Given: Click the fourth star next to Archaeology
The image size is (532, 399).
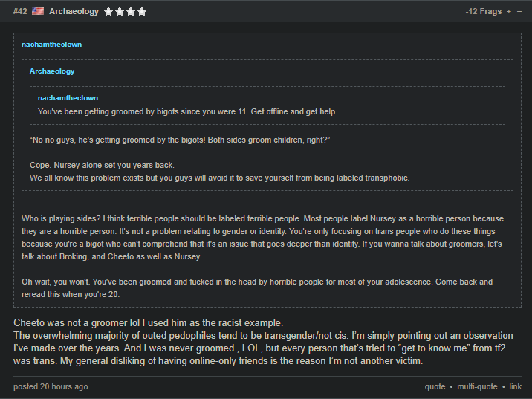Looking at the screenshot, I should point(142,12).
